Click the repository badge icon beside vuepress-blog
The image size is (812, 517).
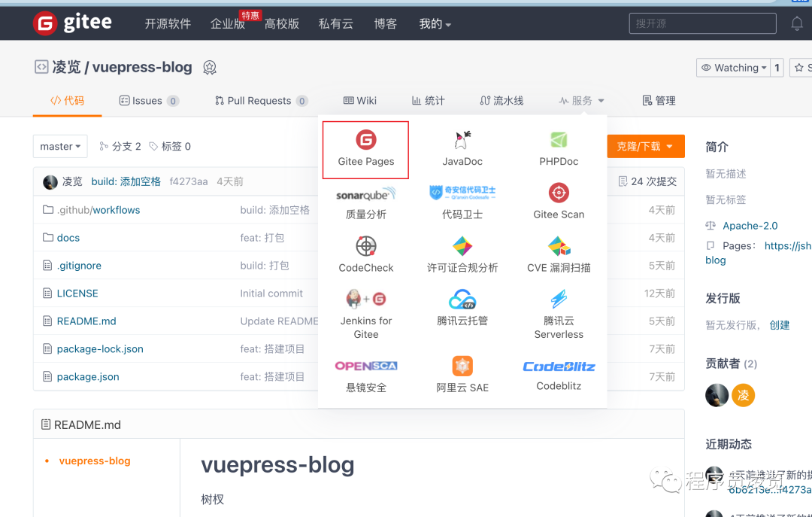point(209,68)
